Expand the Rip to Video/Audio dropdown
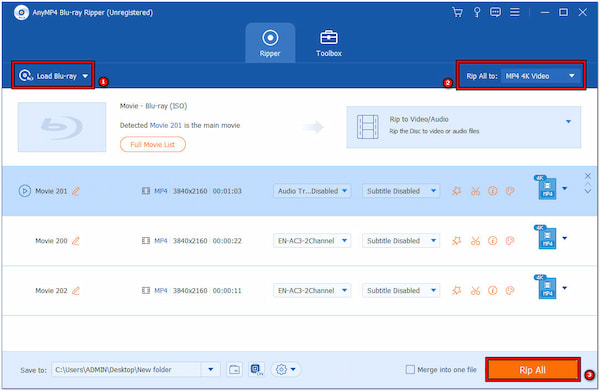Image resolution: width=600 pixels, height=391 pixels. [x=568, y=122]
